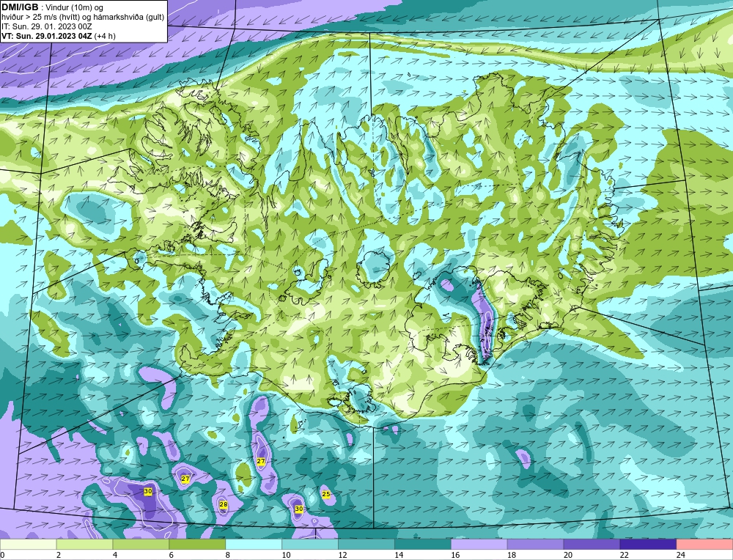Click the 4–6 m/s green legend swatch

(x=141, y=545)
